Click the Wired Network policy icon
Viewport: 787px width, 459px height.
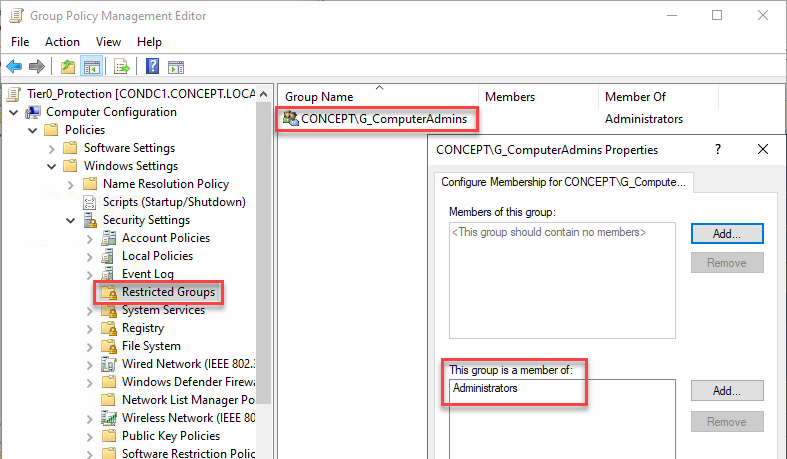click(109, 364)
